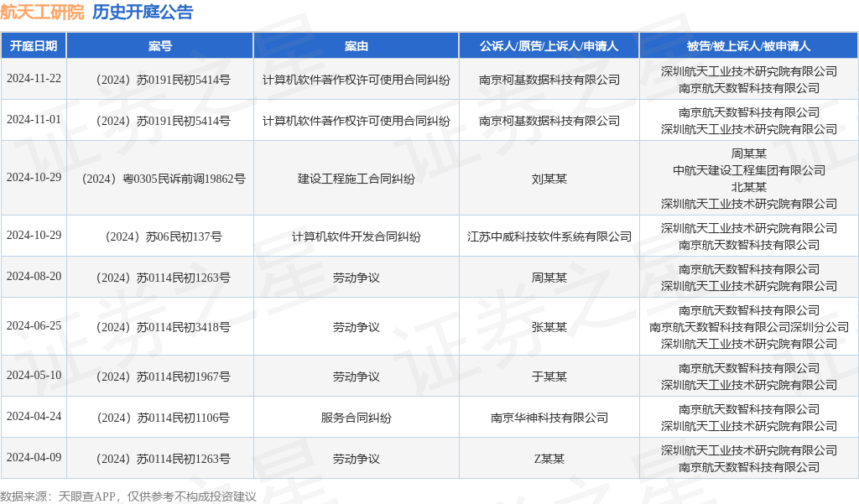The height and width of the screenshot is (504, 859).
Task: Click 南京航天数智科技有限公司 in the 苏06民初137号 row
Action: coord(749,245)
